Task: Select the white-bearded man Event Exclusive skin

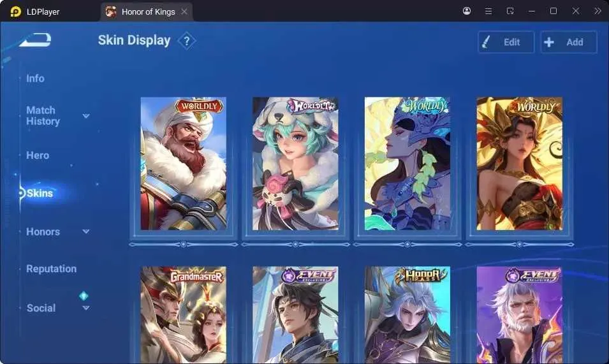Action: point(519,315)
